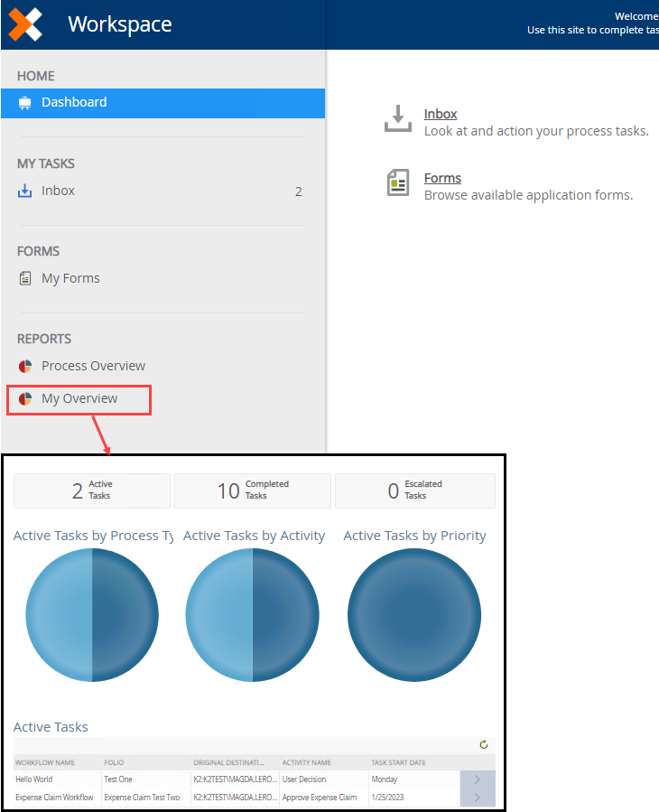Viewport: 659px width, 812px height.
Task: Click the Active Tasks counter tile
Action: click(92, 490)
